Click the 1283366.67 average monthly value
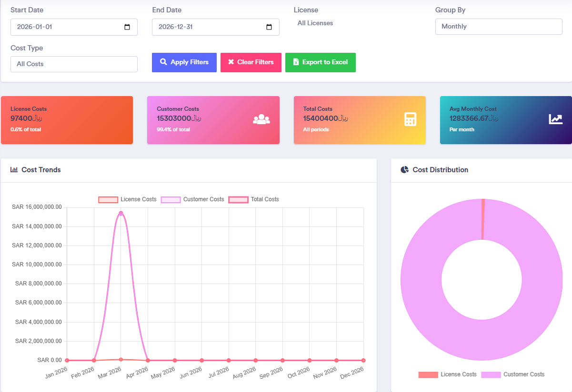This screenshot has height=392, width=572. point(474,118)
